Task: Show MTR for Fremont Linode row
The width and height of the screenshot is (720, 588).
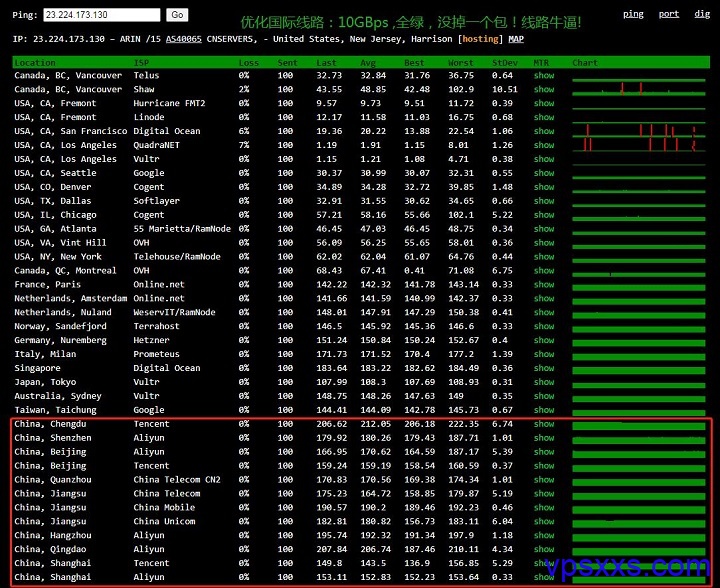Action: pyautogui.click(x=544, y=117)
